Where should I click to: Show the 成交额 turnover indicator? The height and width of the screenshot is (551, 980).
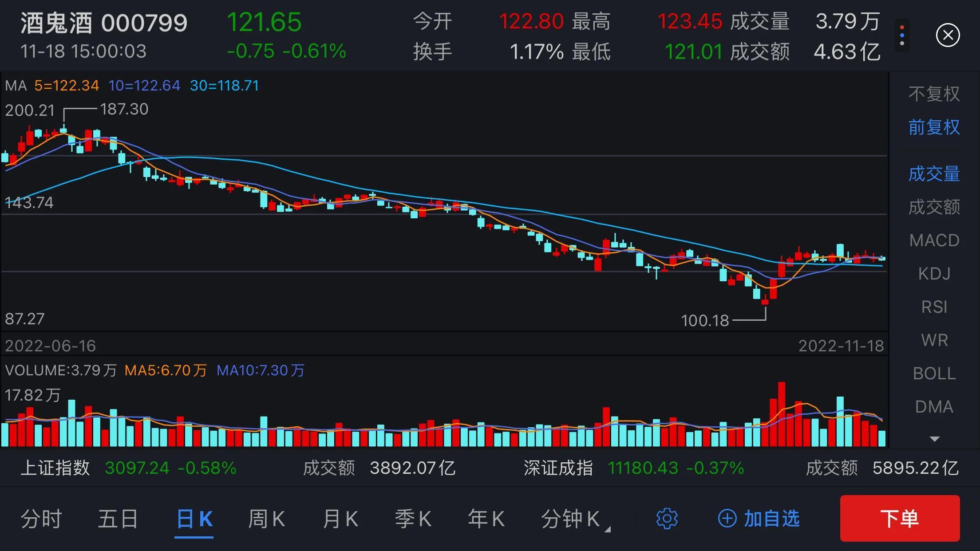(x=934, y=207)
